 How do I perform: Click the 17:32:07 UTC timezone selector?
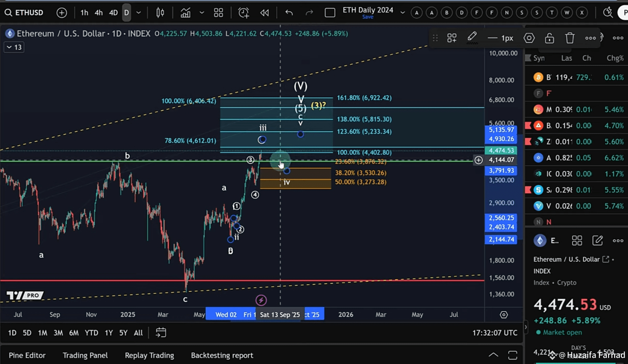click(x=495, y=333)
